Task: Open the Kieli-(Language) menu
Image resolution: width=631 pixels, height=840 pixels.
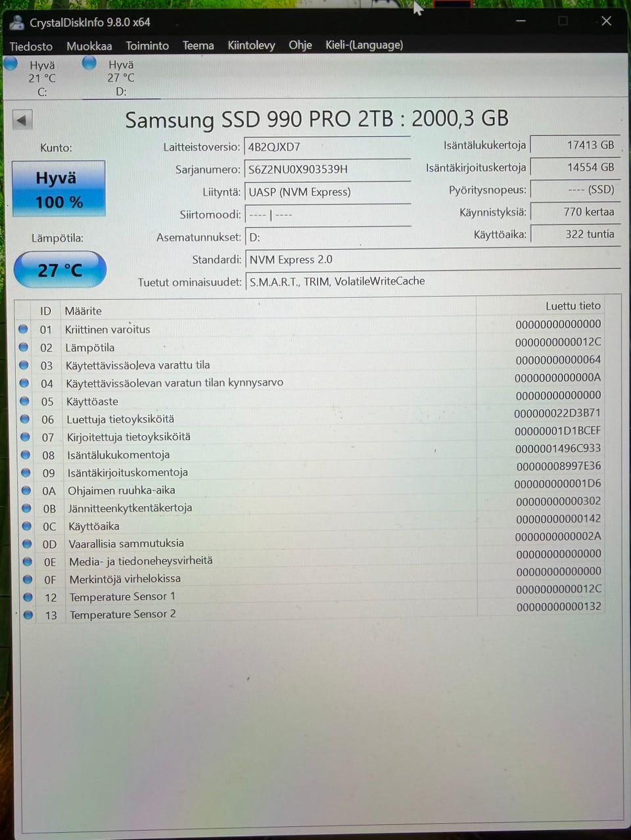Action: coord(364,45)
